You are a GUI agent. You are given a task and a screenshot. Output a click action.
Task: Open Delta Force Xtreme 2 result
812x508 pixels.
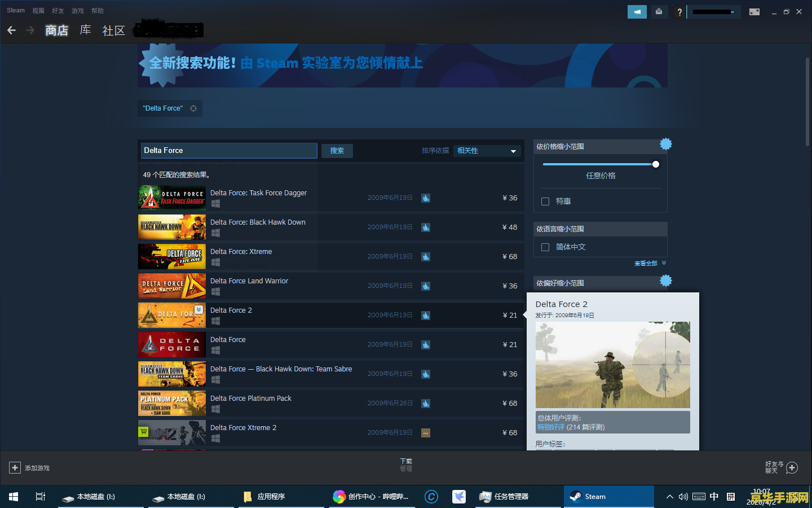click(x=330, y=433)
